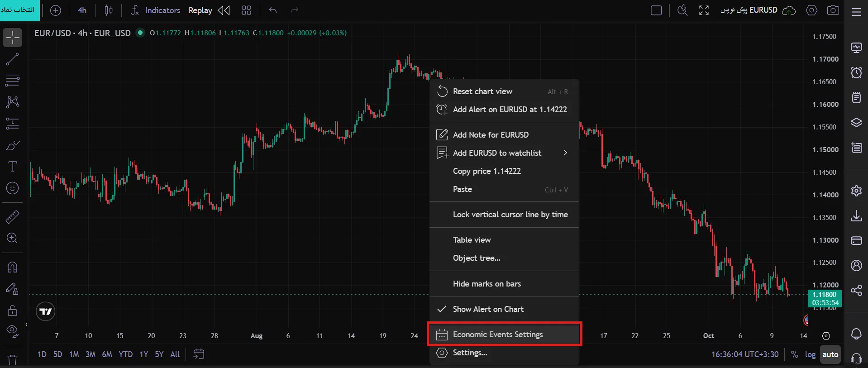Select Add Alert on EURUSD at 1.14222
Viewport: 868px width, 368px height.
(x=504, y=110)
